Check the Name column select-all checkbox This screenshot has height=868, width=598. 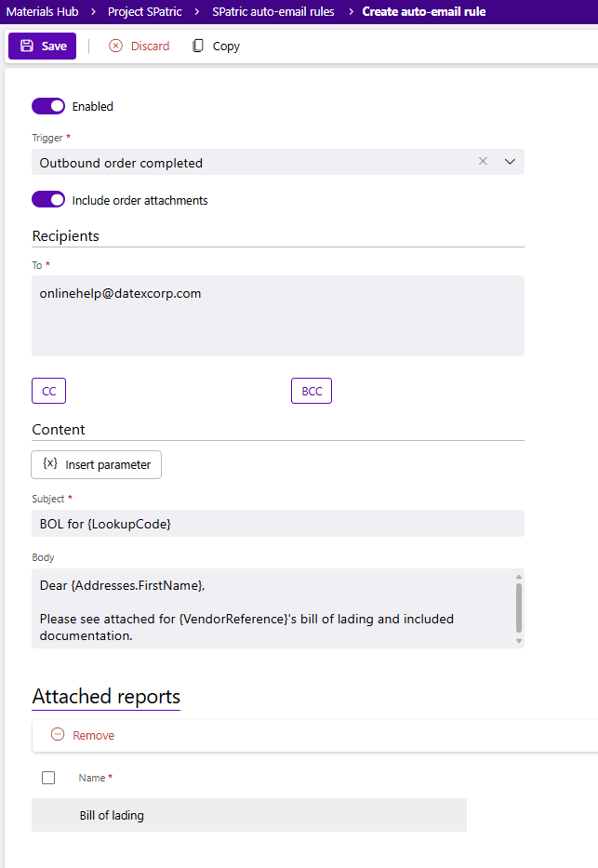click(x=48, y=778)
